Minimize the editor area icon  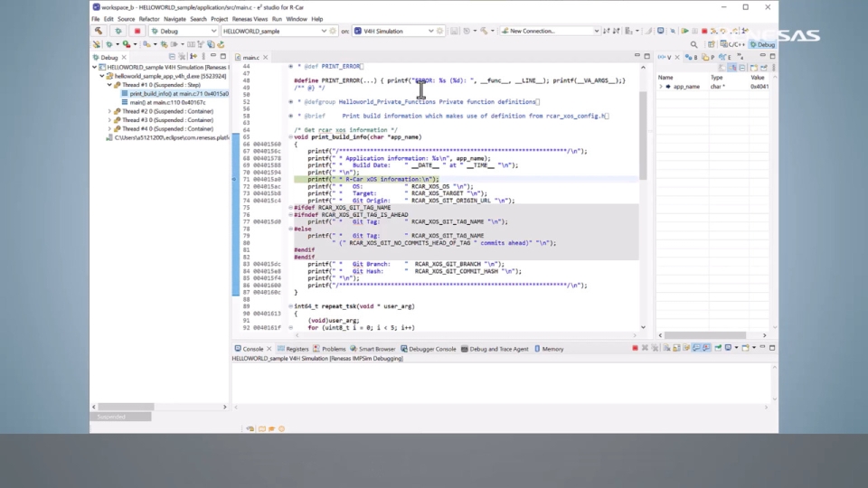[637, 56]
